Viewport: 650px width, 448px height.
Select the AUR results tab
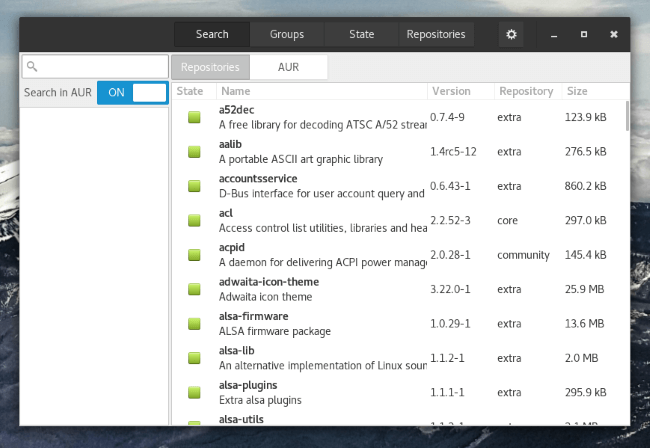[x=289, y=67]
